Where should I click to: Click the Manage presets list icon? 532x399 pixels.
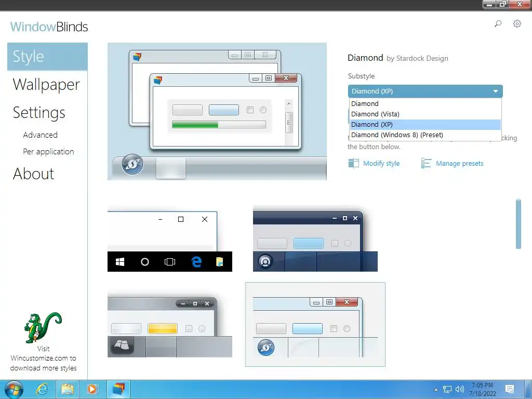tap(426, 163)
